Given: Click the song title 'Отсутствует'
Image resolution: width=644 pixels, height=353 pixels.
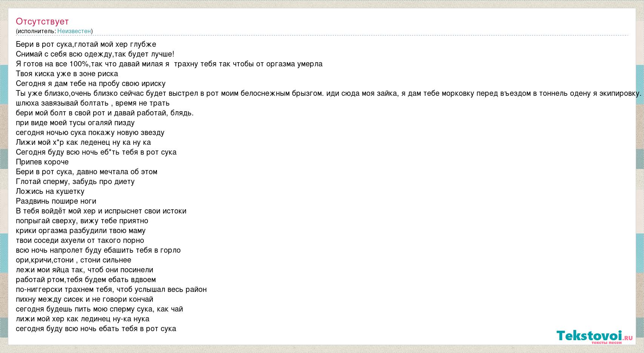Looking at the screenshot, I should [x=42, y=21].
